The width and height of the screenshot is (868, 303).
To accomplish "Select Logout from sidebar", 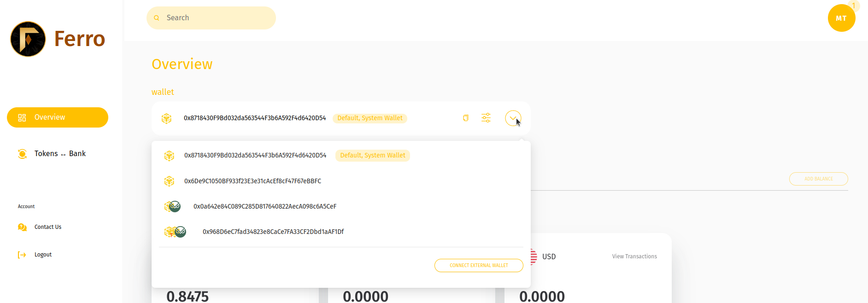I will pos(43,255).
